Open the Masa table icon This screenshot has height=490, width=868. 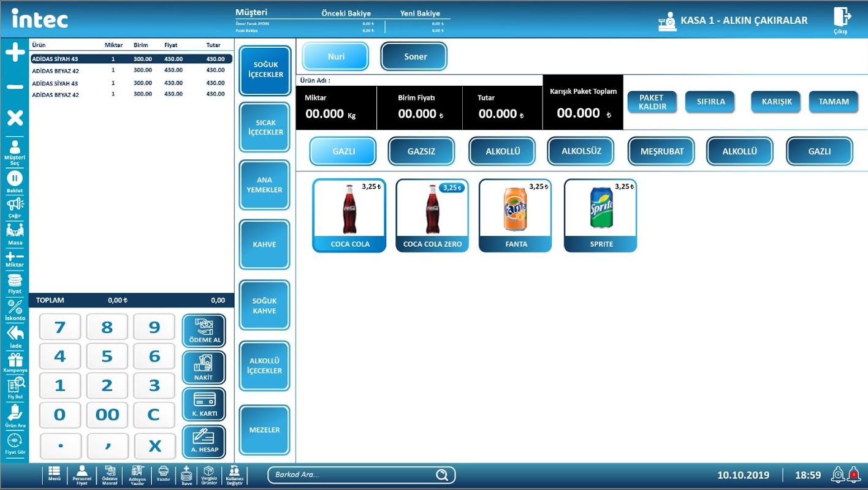click(15, 234)
